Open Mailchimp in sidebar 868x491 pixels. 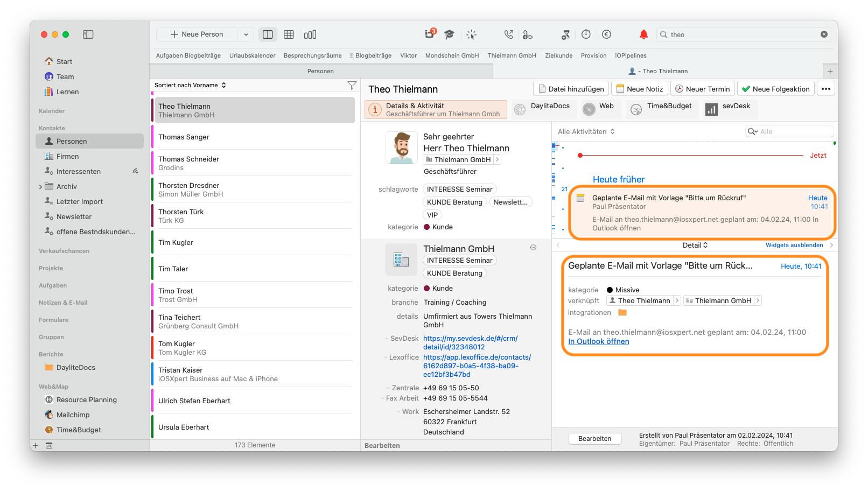(x=89, y=415)
